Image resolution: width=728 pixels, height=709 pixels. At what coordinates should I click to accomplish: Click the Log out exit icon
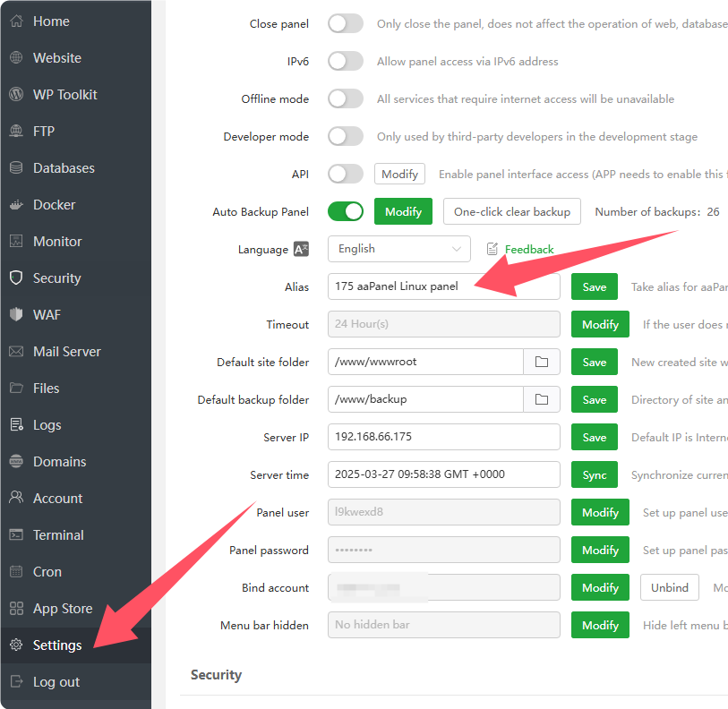16,681
